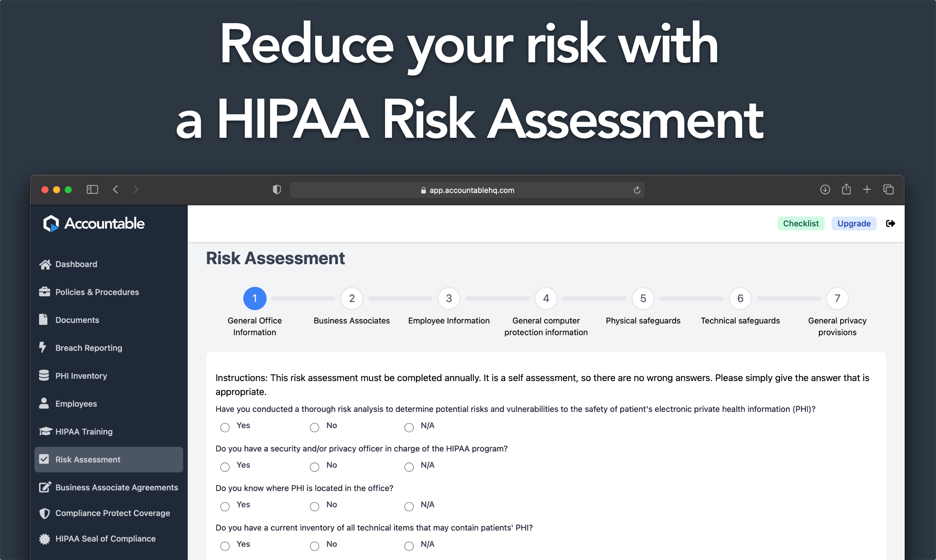Select N/A for PHI located in office
Screen dimensions: 936x560
pos(409,507)
